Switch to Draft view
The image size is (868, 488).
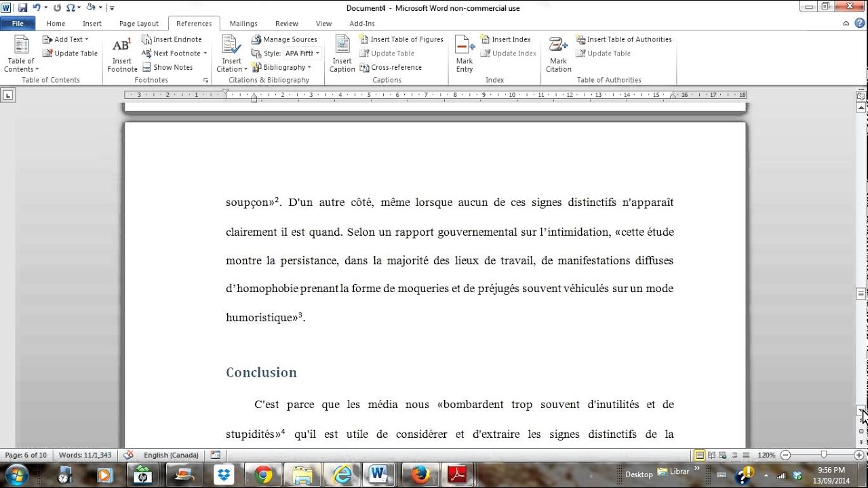pyautogui.click(x=747, y=455)
